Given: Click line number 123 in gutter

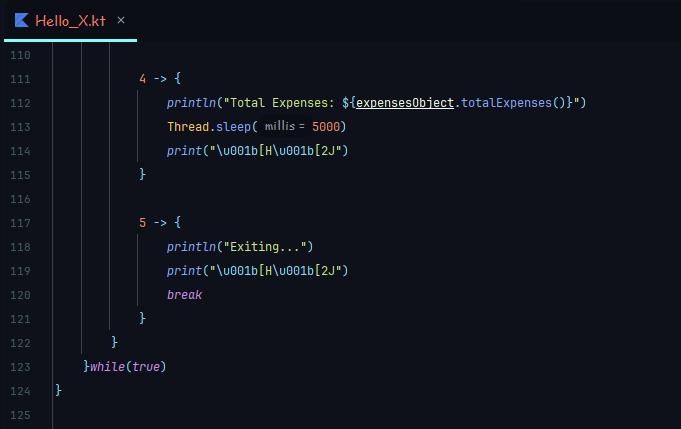Looking at the screenshot, I should tap(20, 367).
